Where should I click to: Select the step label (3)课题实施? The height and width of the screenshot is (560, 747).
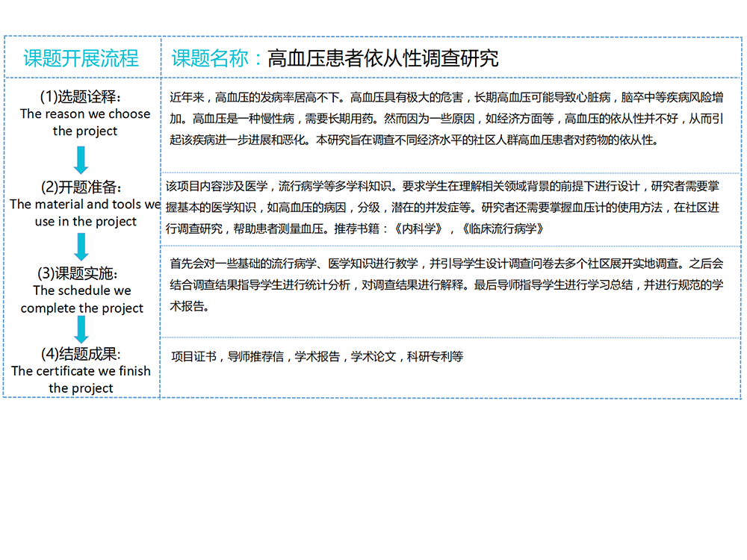coord(77,273)
